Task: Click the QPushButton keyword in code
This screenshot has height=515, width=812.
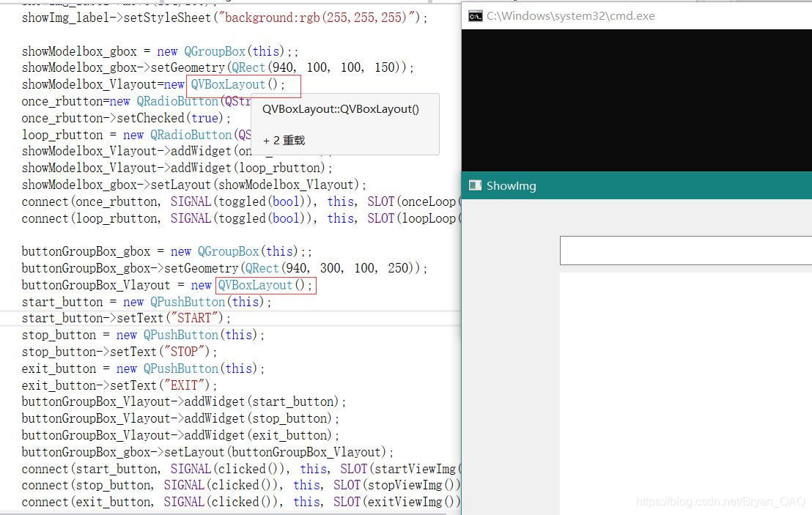Action: (188, 301)
